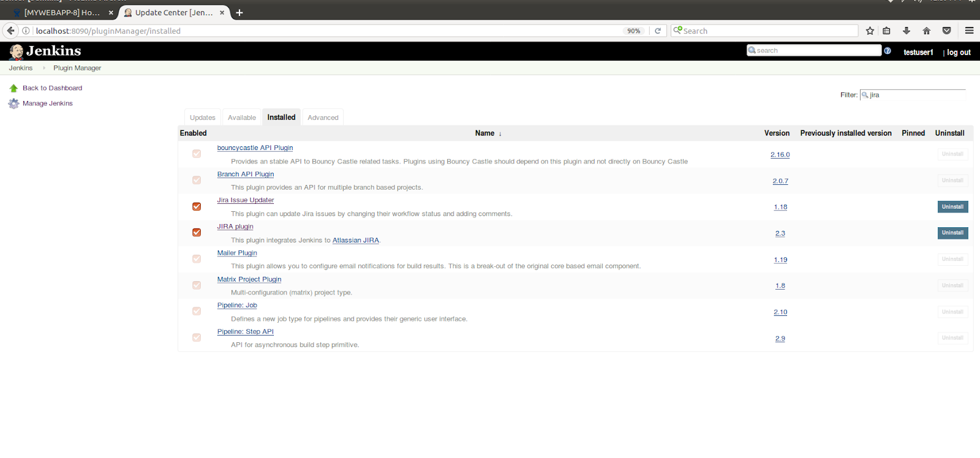The height and width of the screenshot is (458, 980).
Task: Focus the Jenkins search box
Action: pyautogui.click(x=814, y=50)
